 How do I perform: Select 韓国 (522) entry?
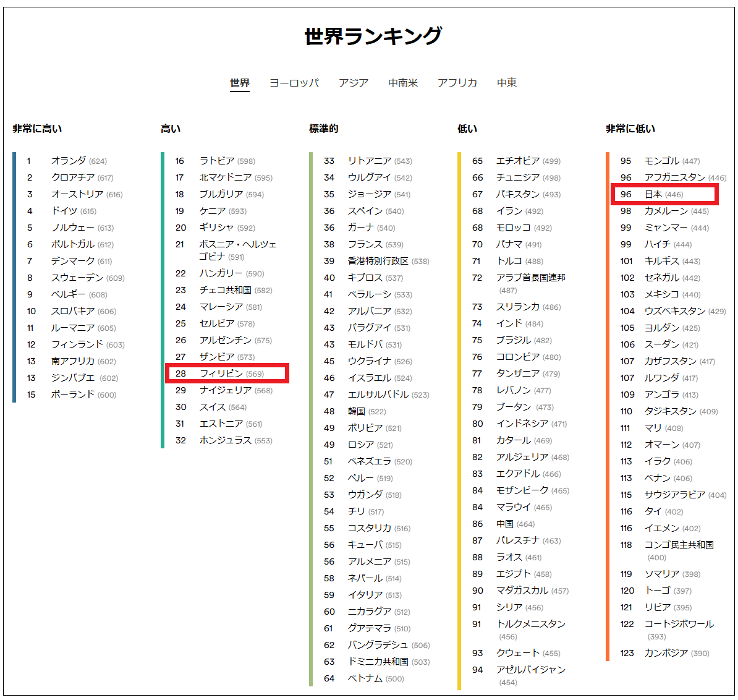[367, 412]
